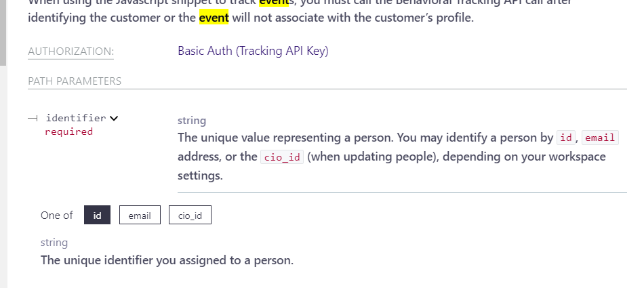Click the text depending on your workspace settings
644x288 pixels.
pos(391,167)
